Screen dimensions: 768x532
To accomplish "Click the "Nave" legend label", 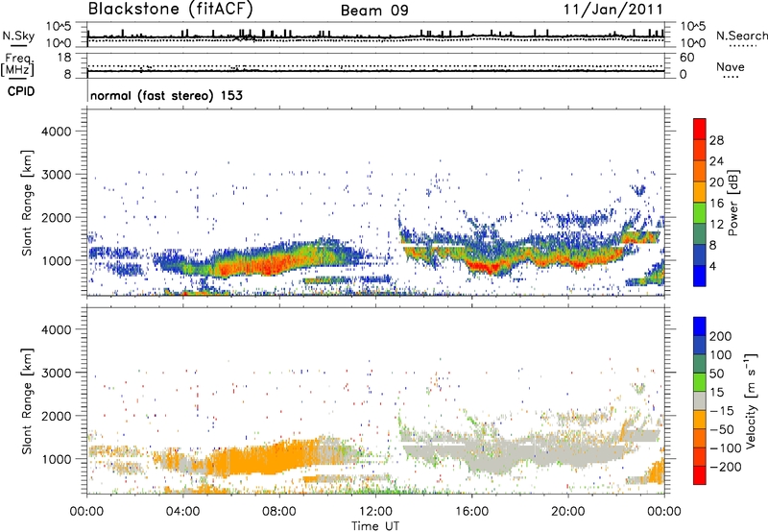I will click(x=731, y=66).
